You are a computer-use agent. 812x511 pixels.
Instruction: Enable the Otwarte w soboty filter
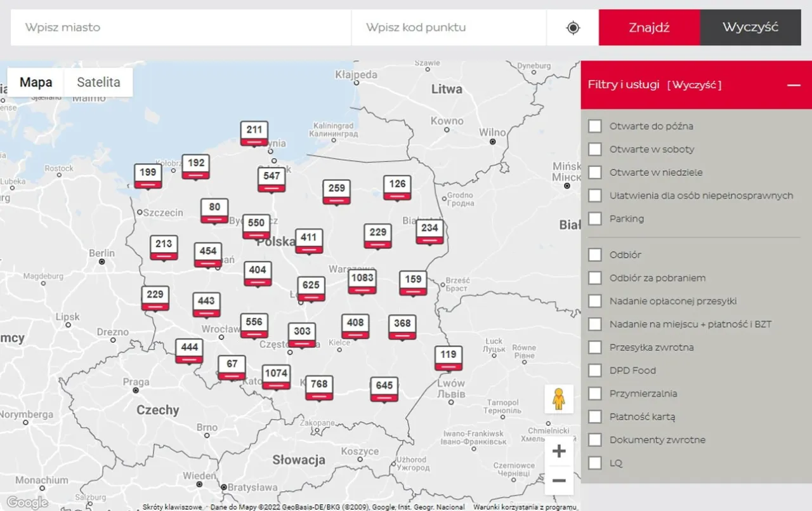click(x=594, y=149)
